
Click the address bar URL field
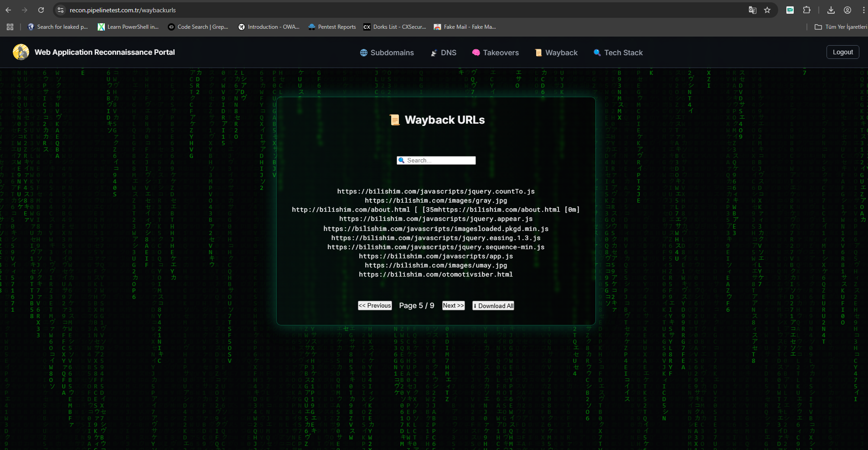point(401,10)
